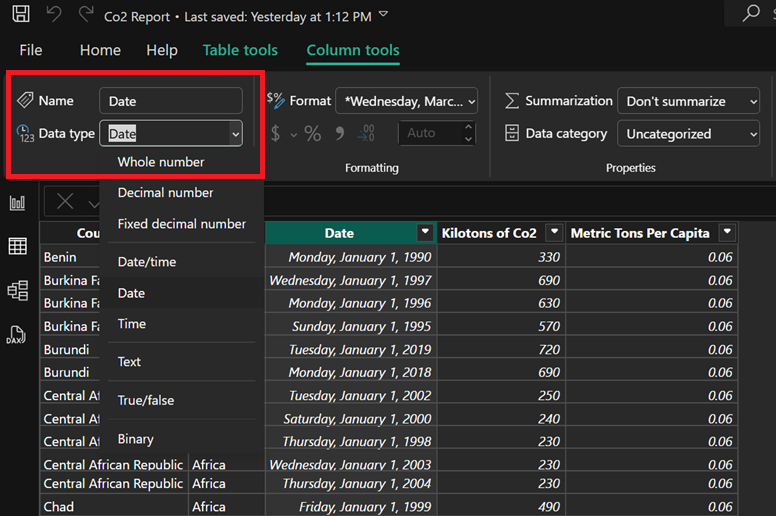This screenshot has height=516, width=776.
Task: Increase decimal places with up stepper
Action: (468, 127)
